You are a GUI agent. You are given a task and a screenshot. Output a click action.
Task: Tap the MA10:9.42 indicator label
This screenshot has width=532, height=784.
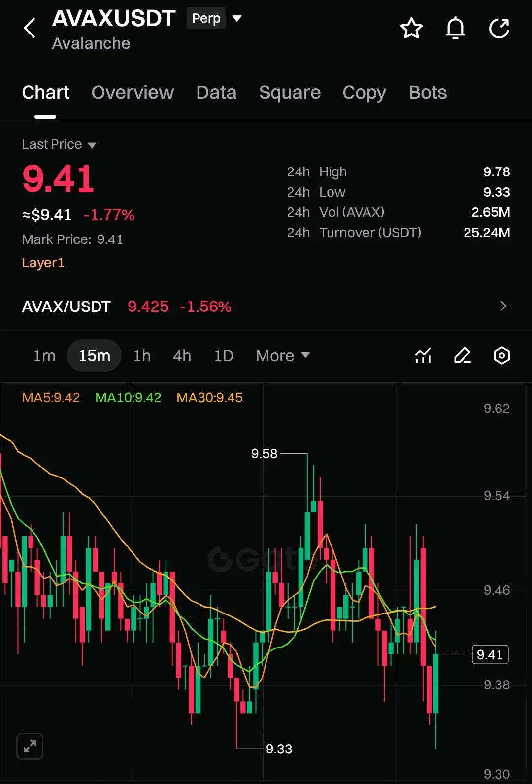tap(128, 398)
